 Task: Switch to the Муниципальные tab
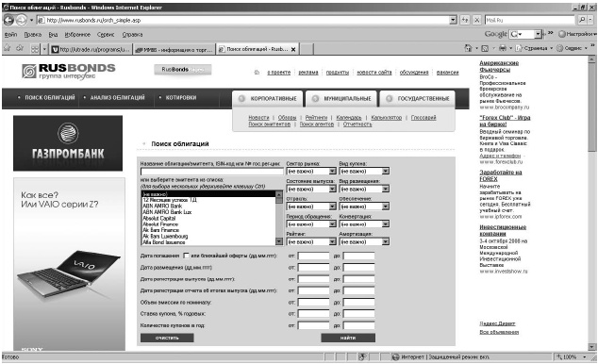(x=341, y=99)
